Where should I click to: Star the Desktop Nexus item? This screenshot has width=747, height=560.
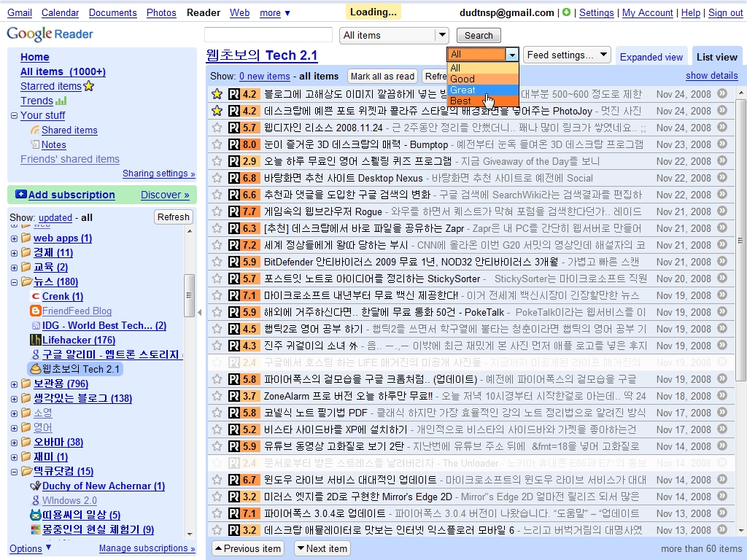click(x=217, y=178)
